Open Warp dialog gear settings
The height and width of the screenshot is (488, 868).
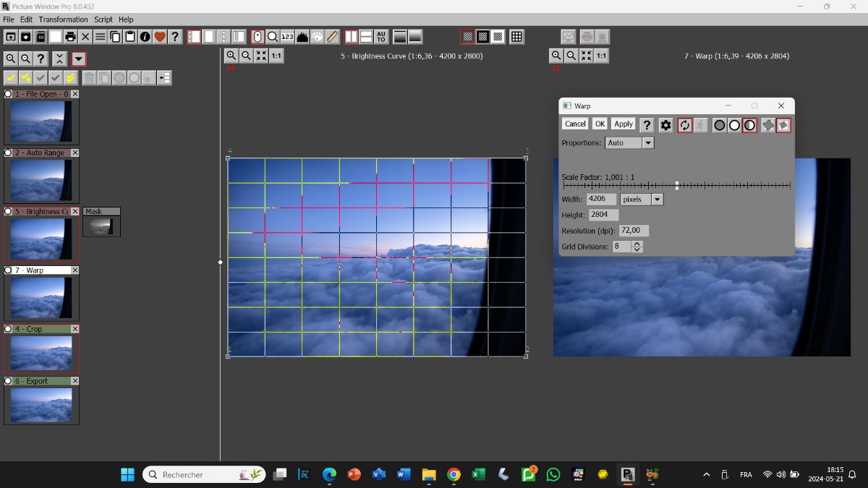click(x=665, y=125)
